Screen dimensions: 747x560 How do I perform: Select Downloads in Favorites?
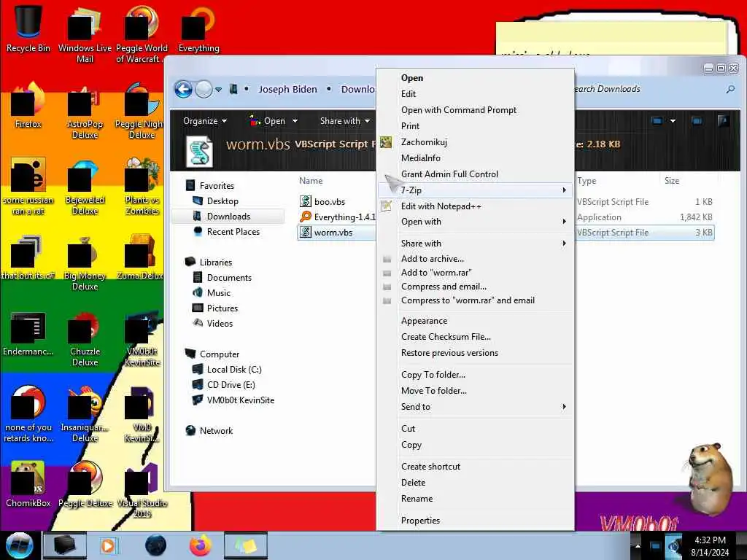(228, 216)
